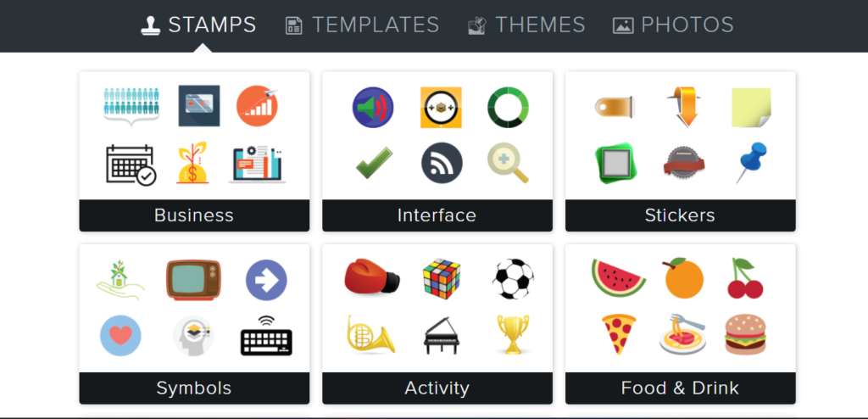Click the retro television stamp
Viewport: 868px width, 419px height.
point(193,279)
